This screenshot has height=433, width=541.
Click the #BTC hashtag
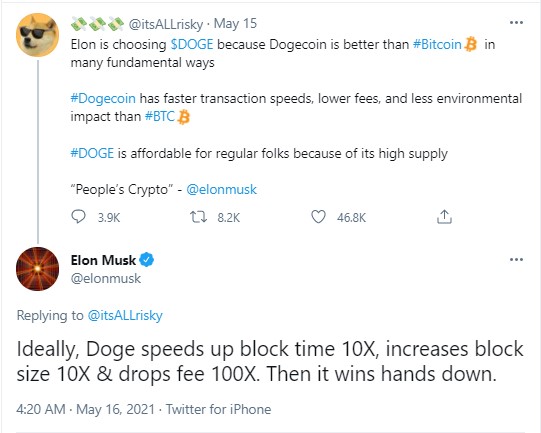160,117
